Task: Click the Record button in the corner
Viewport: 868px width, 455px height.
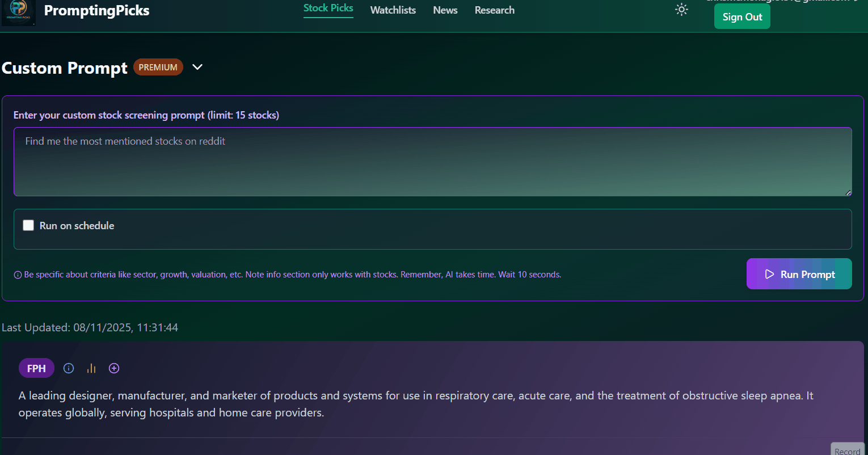Action: click(x=847, y=450)
